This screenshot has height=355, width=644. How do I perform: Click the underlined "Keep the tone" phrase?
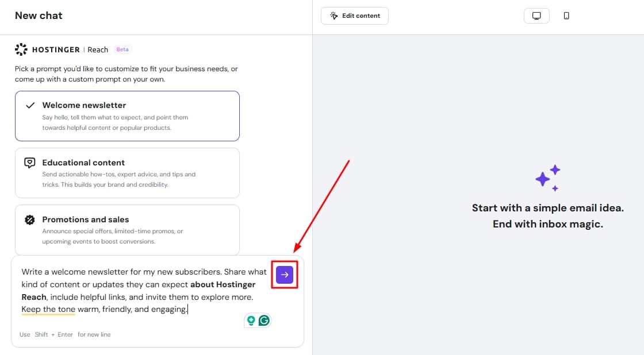pos(48,310)
